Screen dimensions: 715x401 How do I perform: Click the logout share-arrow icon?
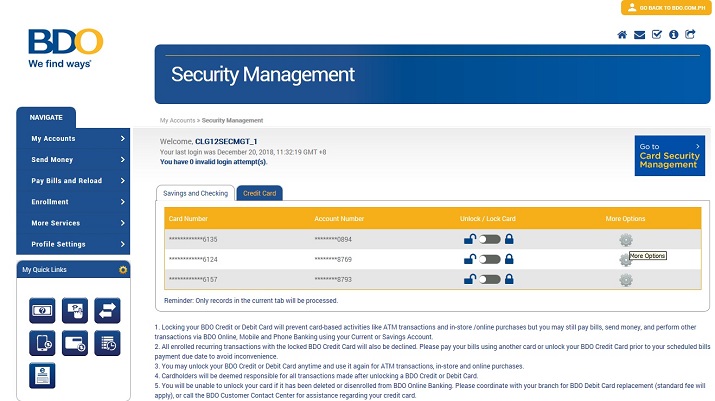tap(690, 34)
